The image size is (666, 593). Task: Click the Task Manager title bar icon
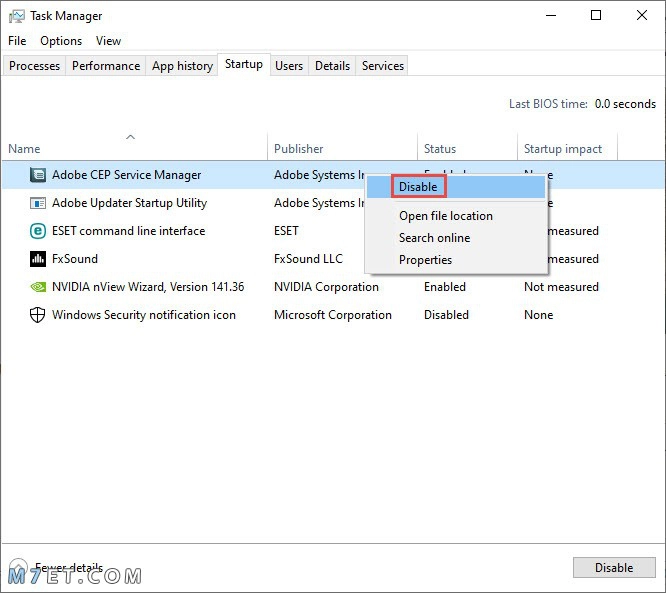point(17,16)
